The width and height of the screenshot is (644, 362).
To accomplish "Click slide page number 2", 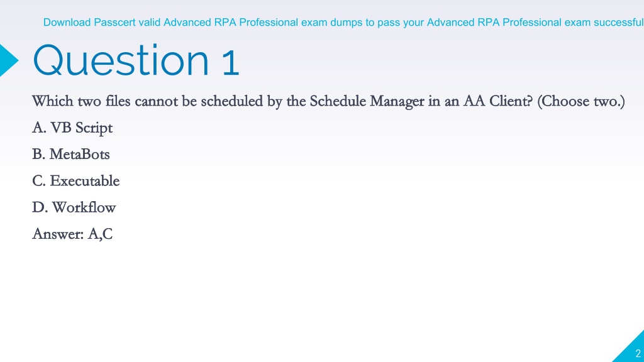I will pos(638,353).
